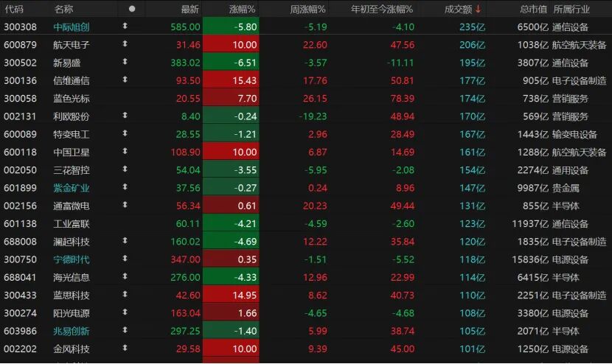This screenshot has width=612, height=364.
Task: Select stock code 688041 row
Action: [20, 277]
